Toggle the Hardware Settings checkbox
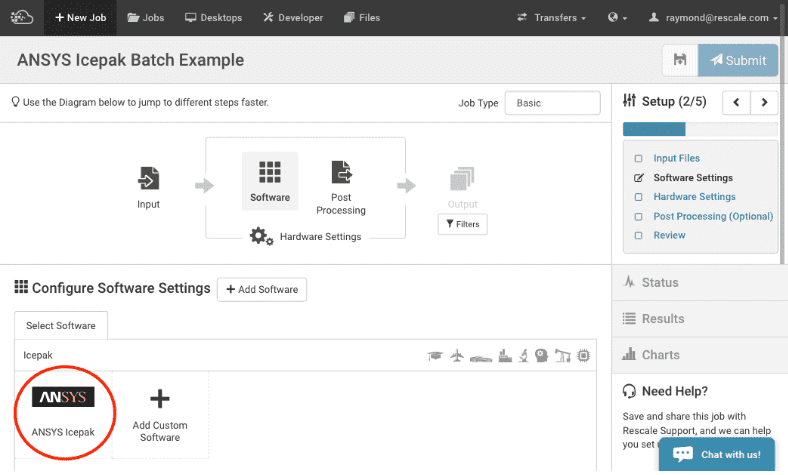The image size is (788, 475). pyautogui.click(x=638, y=197)
